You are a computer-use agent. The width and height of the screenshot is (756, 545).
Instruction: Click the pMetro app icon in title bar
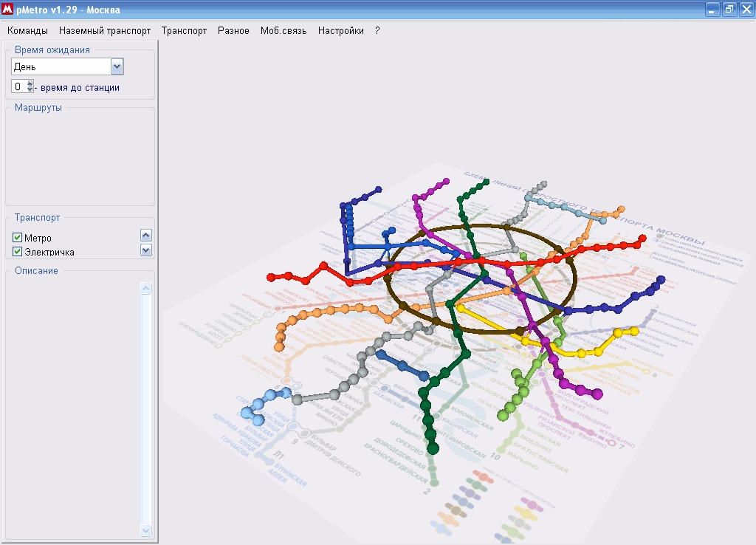point(7,9)
